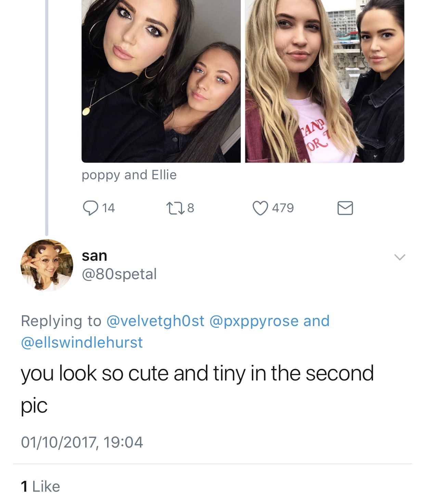This screenshot has height=504, width=425.
Task: Click the 01/10/2017, 19:04 timestamp
Action: (x=82, y=442)
